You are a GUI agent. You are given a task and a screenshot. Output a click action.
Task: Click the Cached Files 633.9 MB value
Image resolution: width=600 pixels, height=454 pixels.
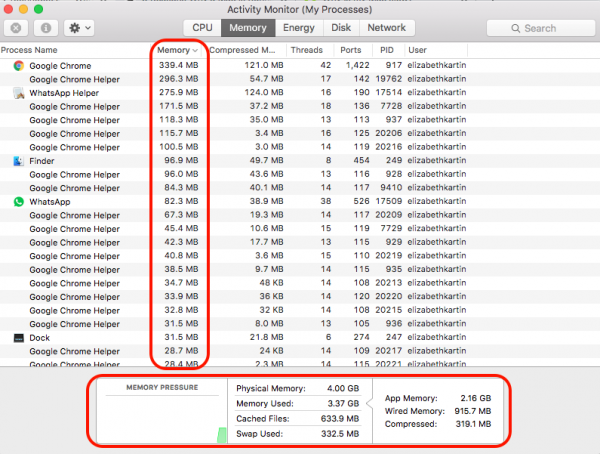(340, 419)
